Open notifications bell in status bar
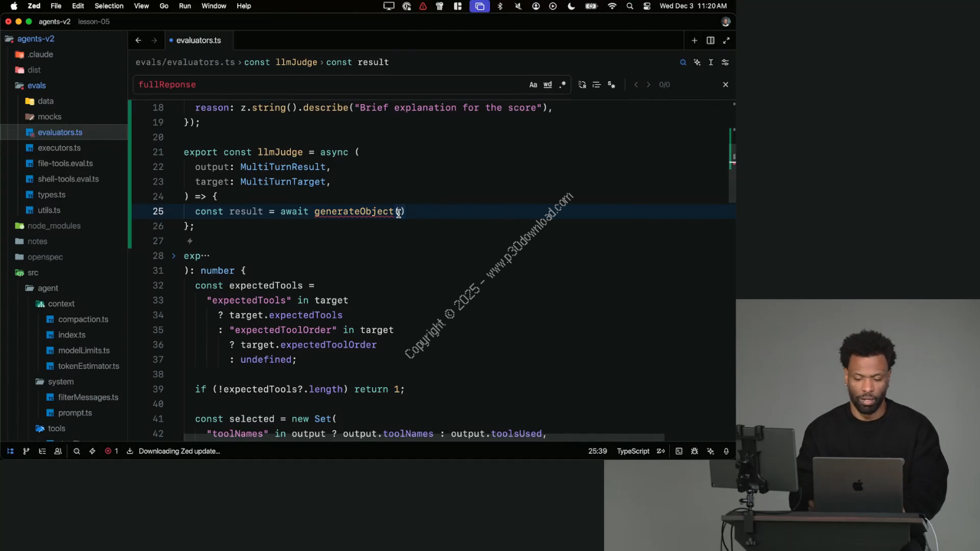 [726, 452]
